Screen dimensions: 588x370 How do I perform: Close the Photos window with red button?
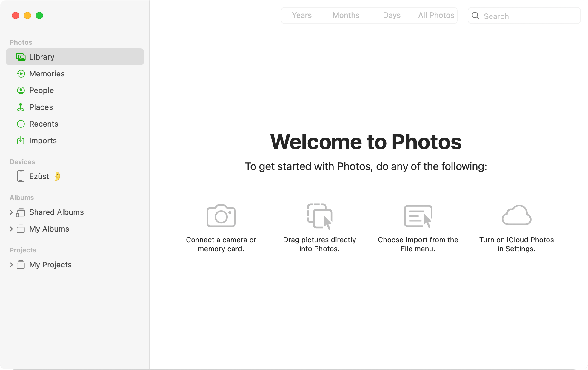click(16, 16)
